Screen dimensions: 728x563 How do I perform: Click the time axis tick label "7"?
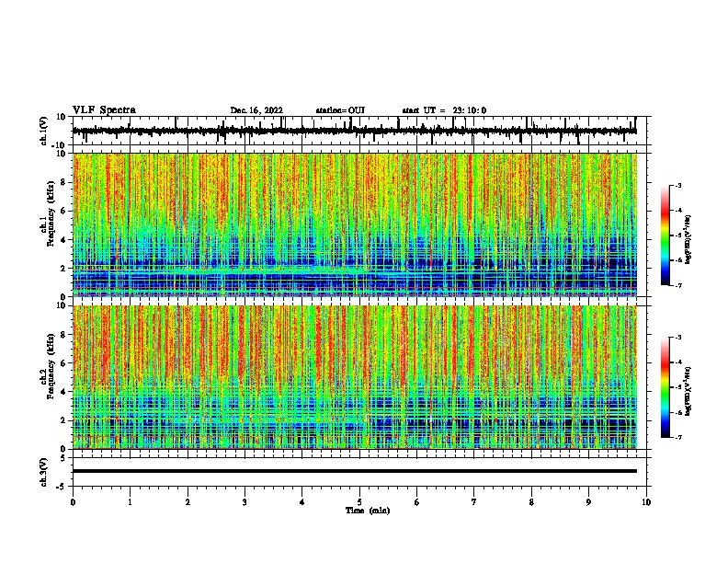(474, 502)
